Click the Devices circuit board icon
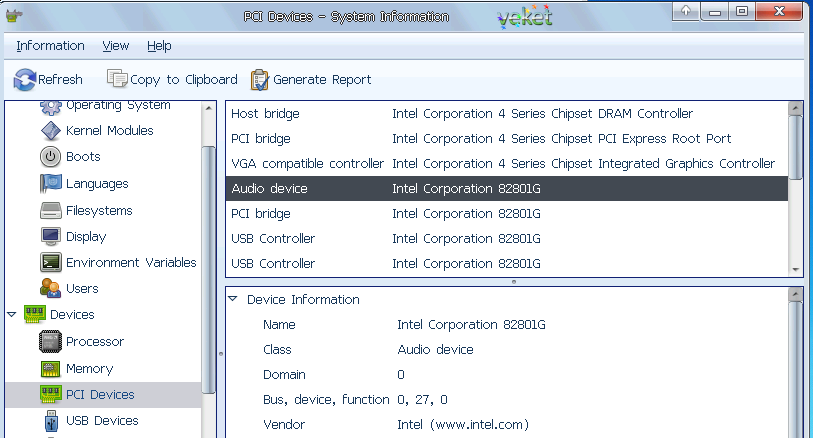Viewport: 813px width, 438px height. pyautogui.click(x=35, y=315)
